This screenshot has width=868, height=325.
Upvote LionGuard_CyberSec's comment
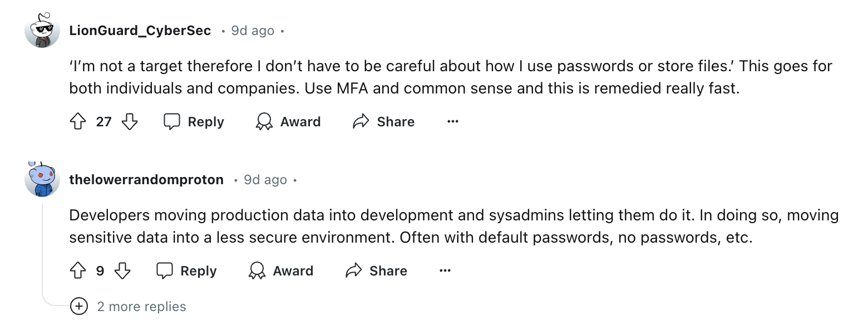78,122
